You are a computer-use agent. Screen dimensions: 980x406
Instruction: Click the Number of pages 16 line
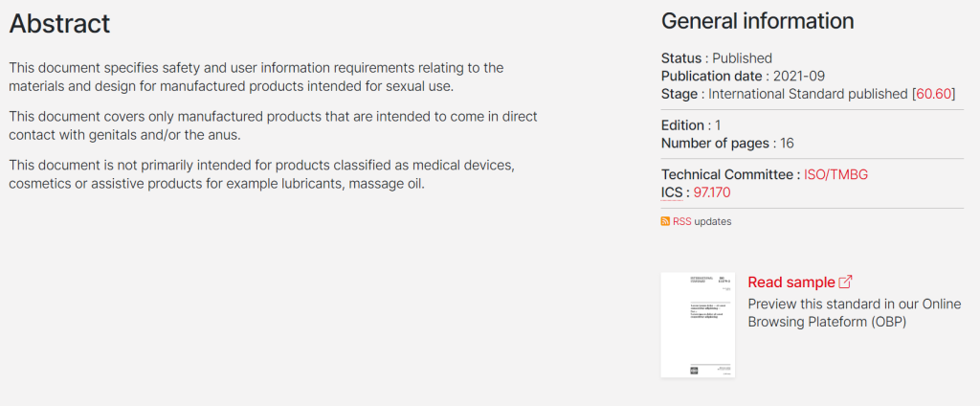coord(727,144)
